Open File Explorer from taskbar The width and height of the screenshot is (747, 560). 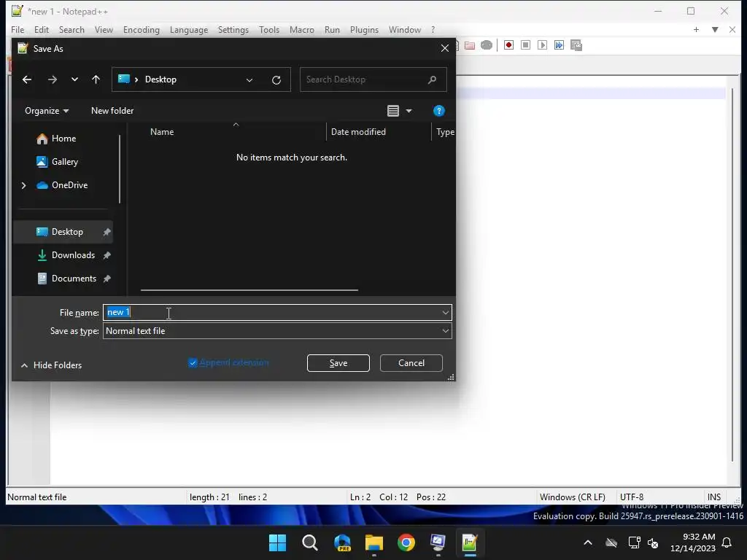coord(374,542)
